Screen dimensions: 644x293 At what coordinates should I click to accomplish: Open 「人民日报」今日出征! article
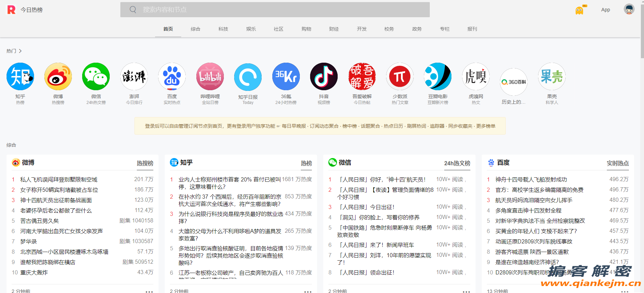(366, 207)
